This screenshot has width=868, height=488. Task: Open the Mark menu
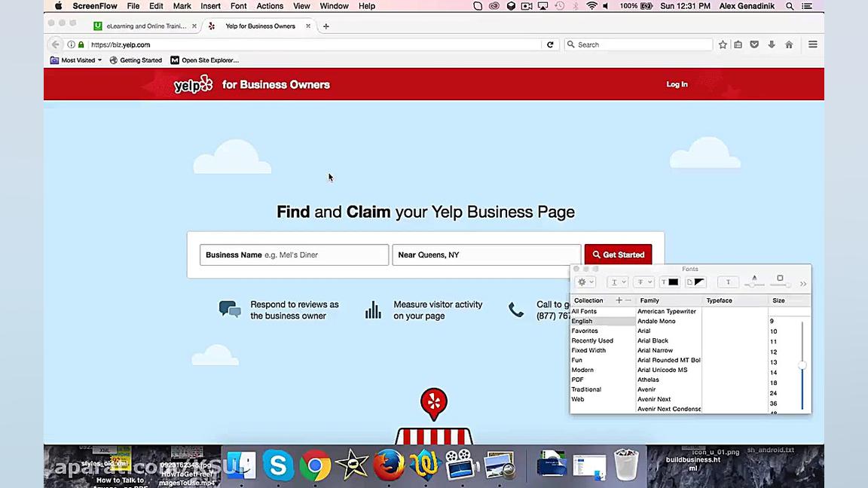point(182,6)
